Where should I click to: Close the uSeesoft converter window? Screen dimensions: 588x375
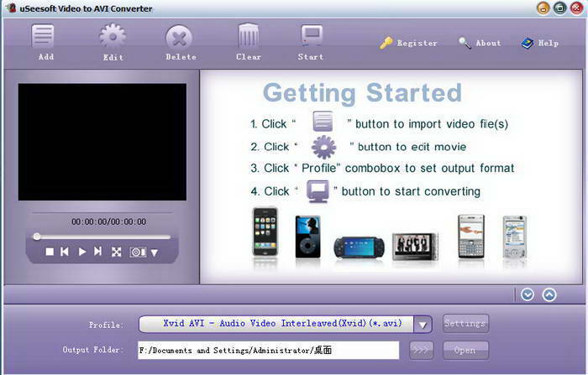pyautogui.click(x=576, y=8)
